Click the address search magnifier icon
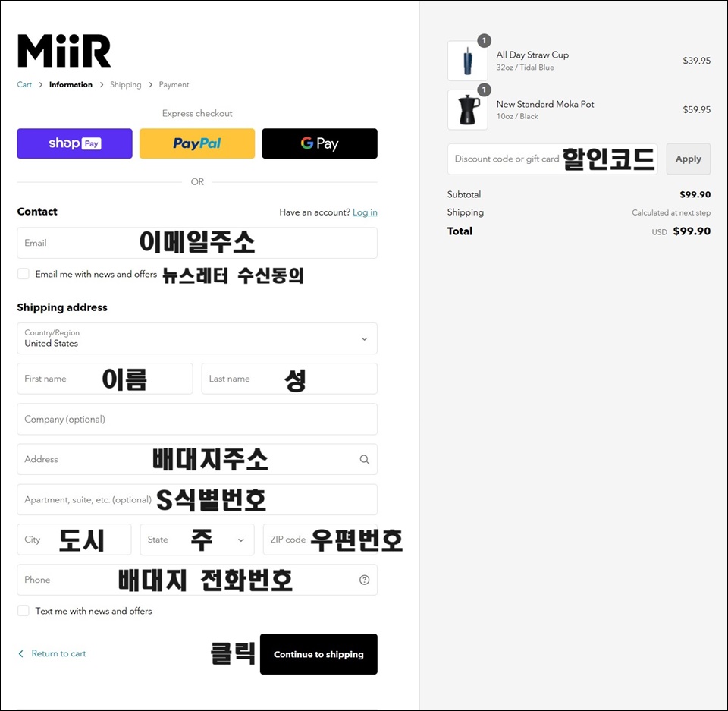Viewport: 728px width, 711px height. (x=365, y=460)
